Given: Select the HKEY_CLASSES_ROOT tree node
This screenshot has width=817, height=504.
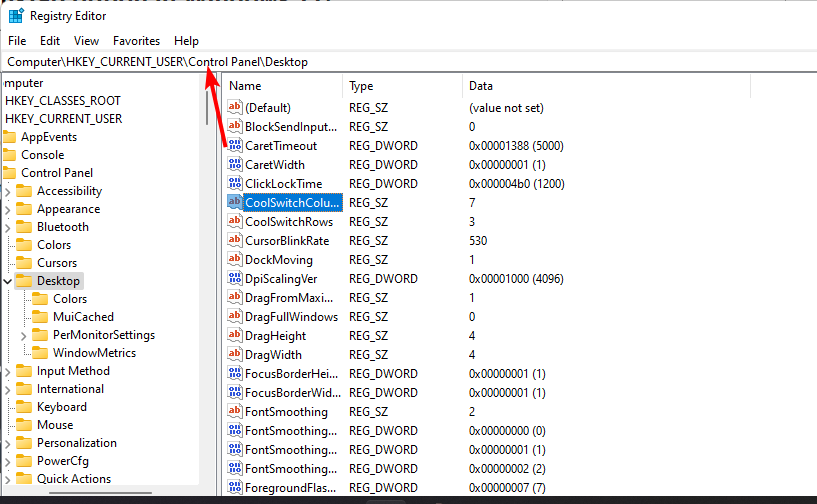Looking at the screenshot, I should pos(63,101).
